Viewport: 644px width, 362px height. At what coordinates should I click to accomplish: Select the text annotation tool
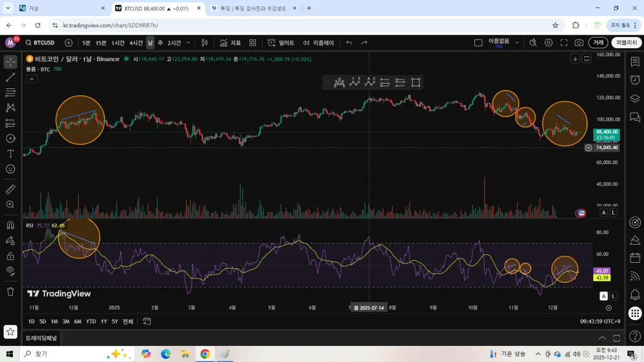point(10,153)
